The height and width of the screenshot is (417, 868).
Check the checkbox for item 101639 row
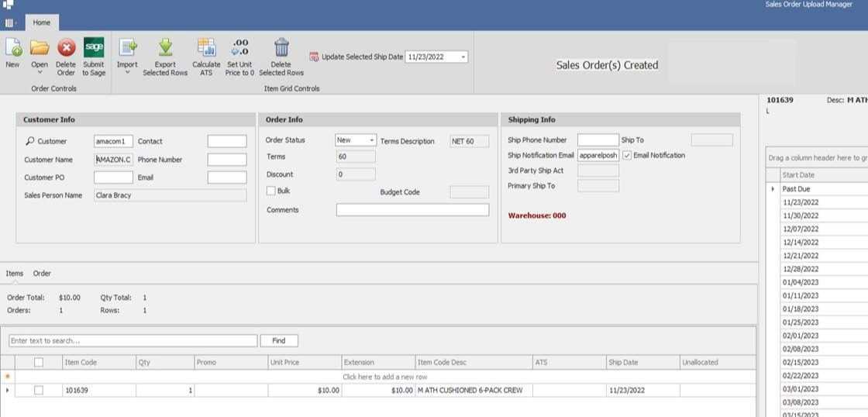tap(38, 390)
